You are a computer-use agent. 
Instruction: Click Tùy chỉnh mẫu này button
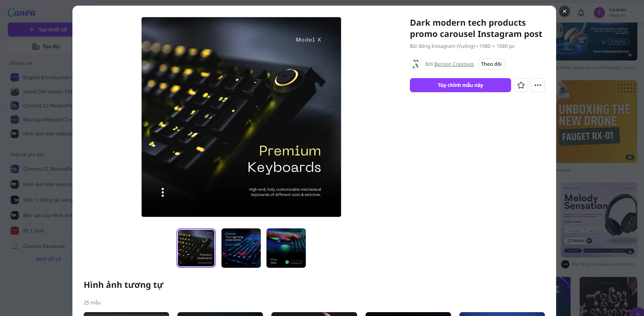coord(461,85)
